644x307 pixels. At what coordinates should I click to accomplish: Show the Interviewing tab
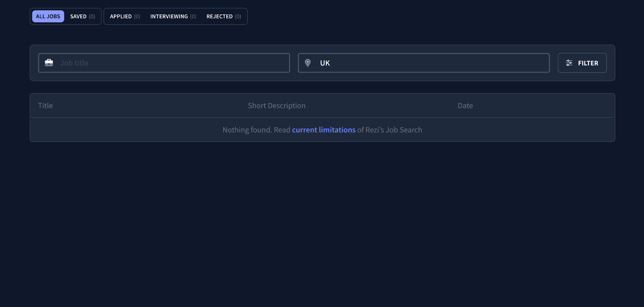tap(173, 16)
